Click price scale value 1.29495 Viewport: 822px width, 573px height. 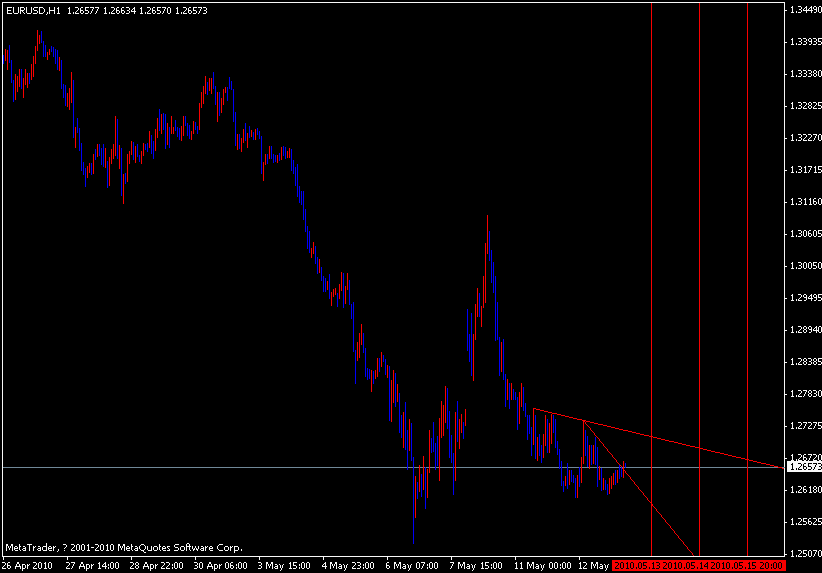(805, 297)
